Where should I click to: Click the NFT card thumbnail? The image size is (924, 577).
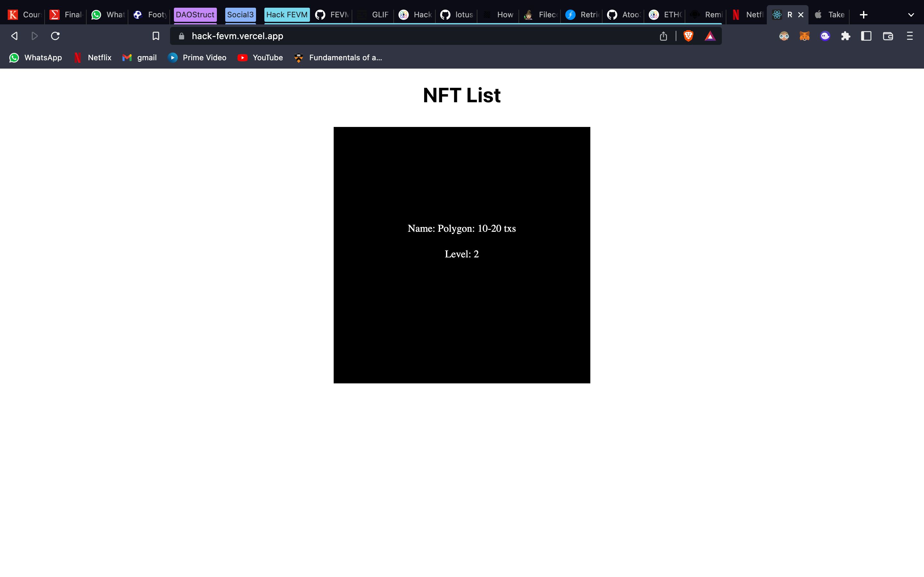click(462, 255)
